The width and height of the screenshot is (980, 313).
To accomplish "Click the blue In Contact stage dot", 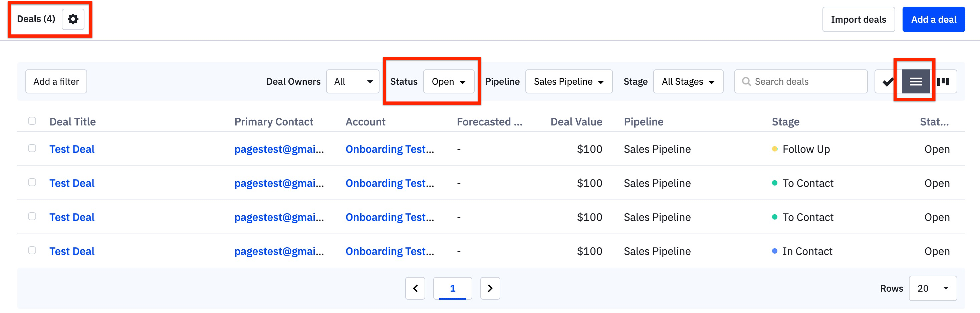I will (774, 251).
